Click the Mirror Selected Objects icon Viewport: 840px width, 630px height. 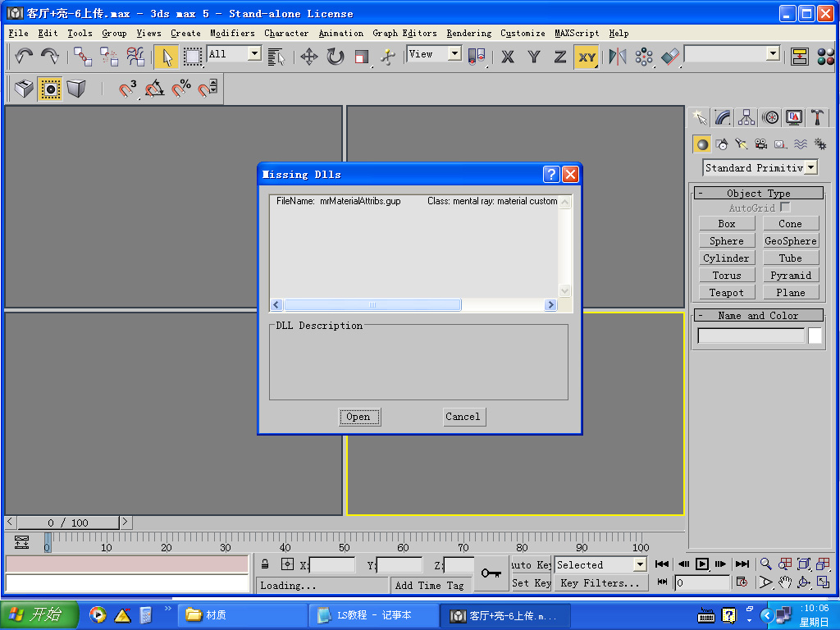618,57
